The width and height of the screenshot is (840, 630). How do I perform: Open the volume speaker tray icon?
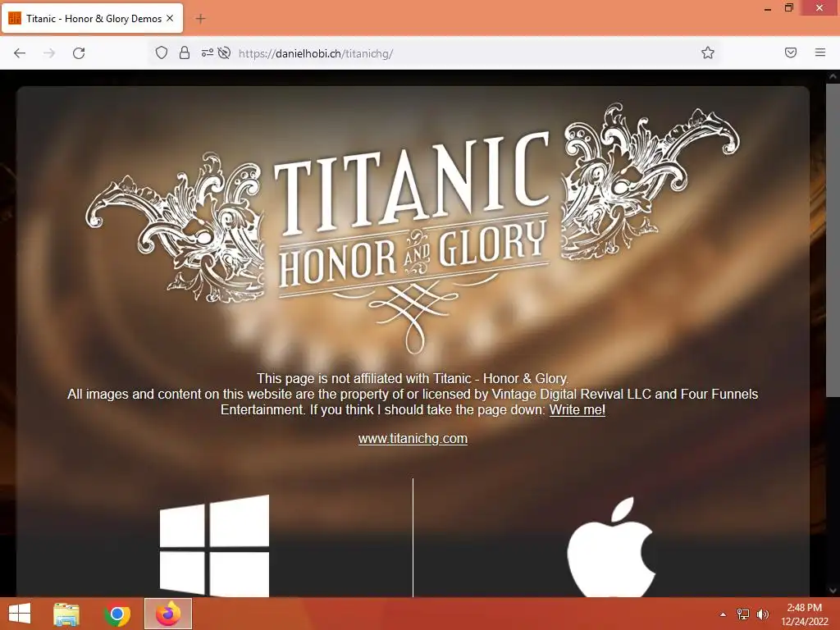[x=762, y=614]
